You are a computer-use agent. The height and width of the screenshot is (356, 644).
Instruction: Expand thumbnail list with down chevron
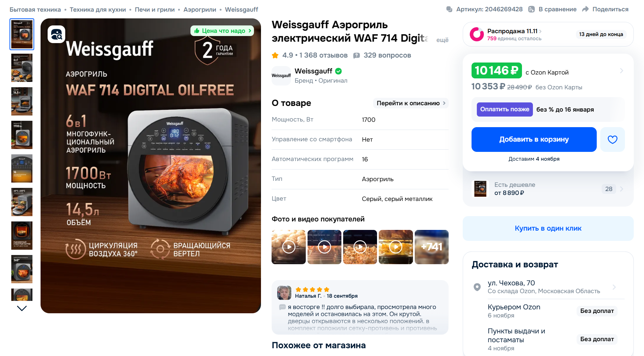22,308
